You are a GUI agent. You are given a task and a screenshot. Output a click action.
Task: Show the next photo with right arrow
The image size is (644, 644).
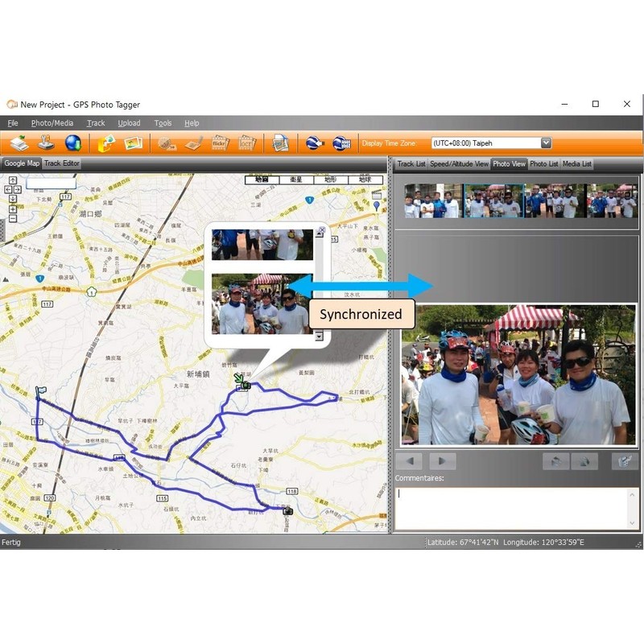tap(442, 461)
